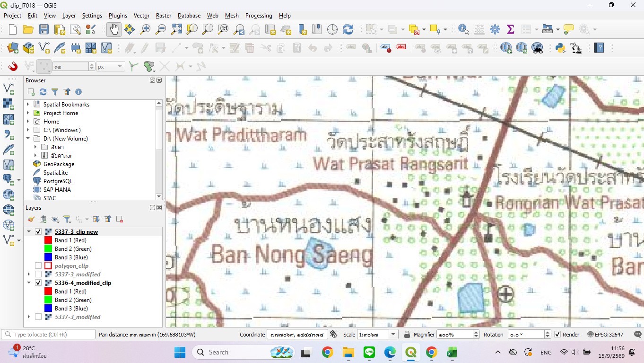Click the Type to locate search field
This screenshot has width=644, height=363.
48,335
